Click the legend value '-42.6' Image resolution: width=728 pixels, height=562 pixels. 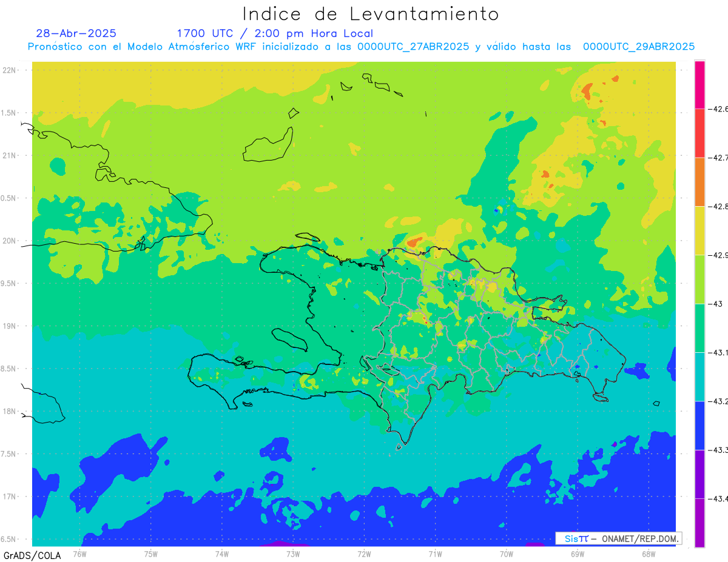(x=718, y=109)
